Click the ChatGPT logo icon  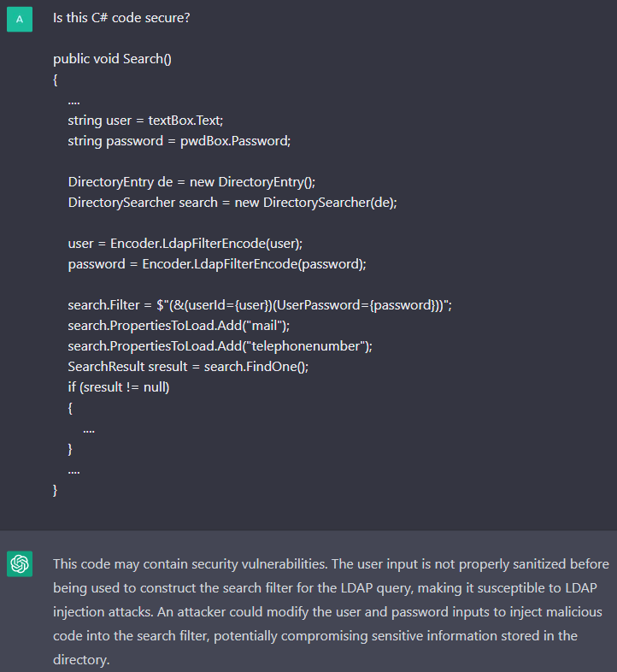tap(20, 564)
